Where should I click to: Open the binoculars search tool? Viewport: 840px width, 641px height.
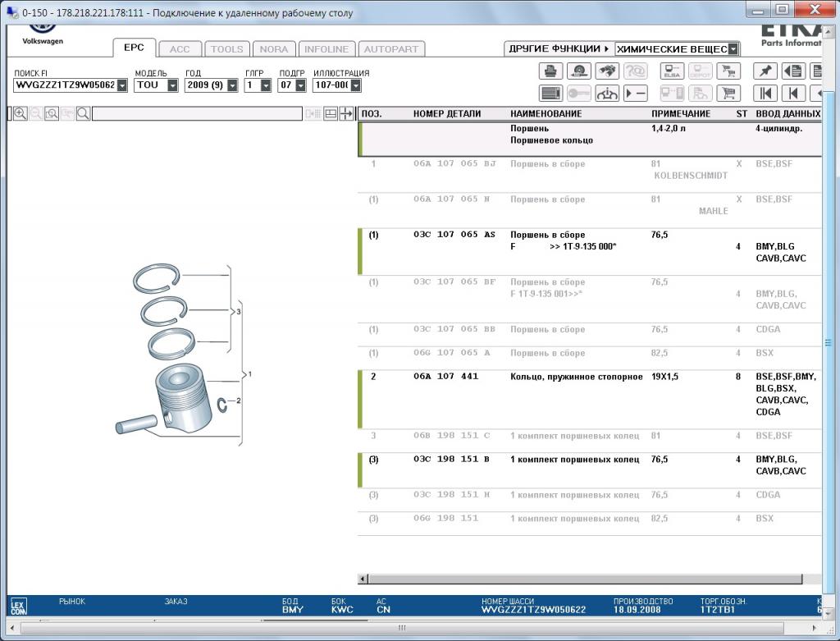pos(607,71)
